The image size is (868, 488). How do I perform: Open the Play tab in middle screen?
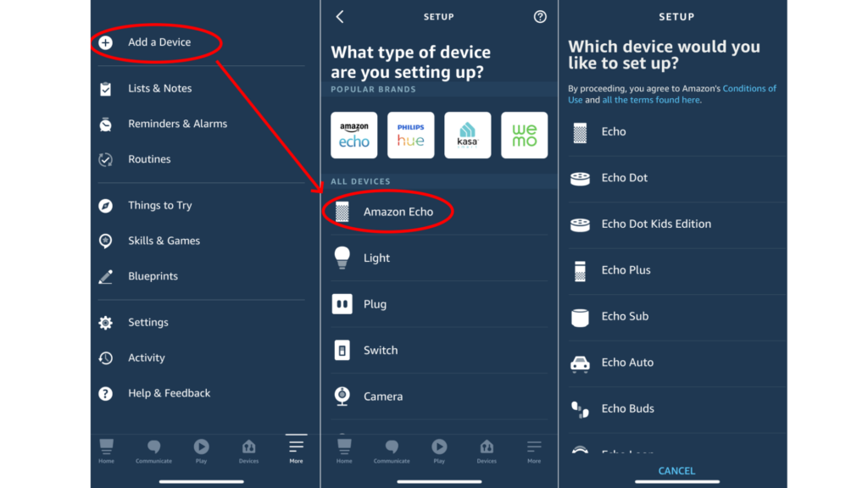point(439,451)
